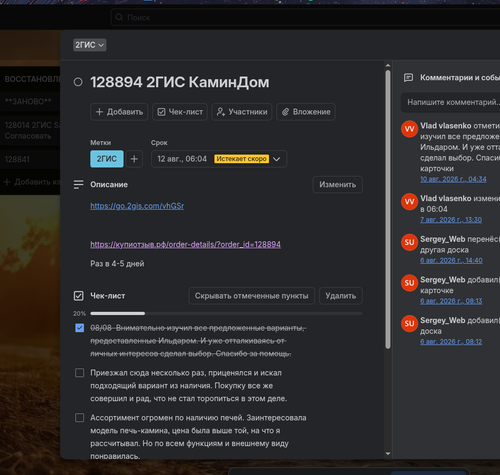Click the description lines icon beside Описание
Screen dimensions: 500x475
[78, 184]
